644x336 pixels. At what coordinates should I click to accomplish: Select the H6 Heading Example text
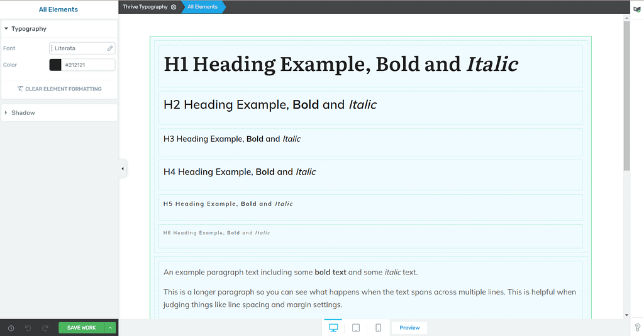coord(216,232)
